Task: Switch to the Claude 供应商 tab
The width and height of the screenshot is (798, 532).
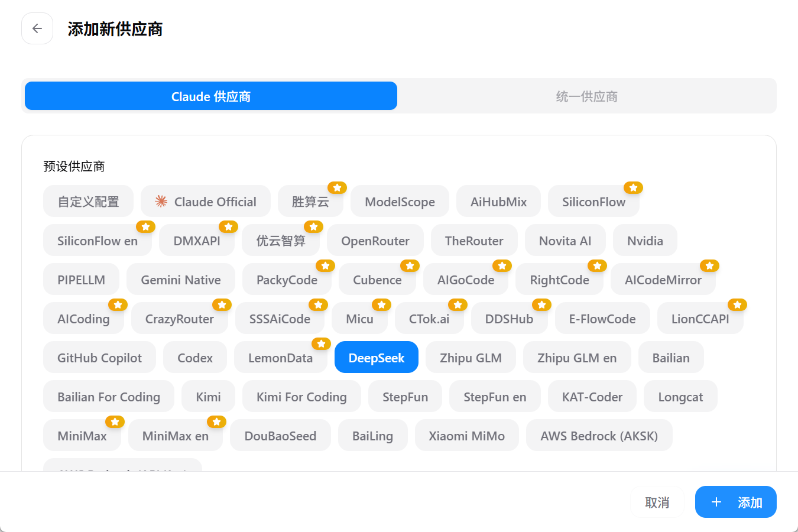Action: (x=211, y=96)
